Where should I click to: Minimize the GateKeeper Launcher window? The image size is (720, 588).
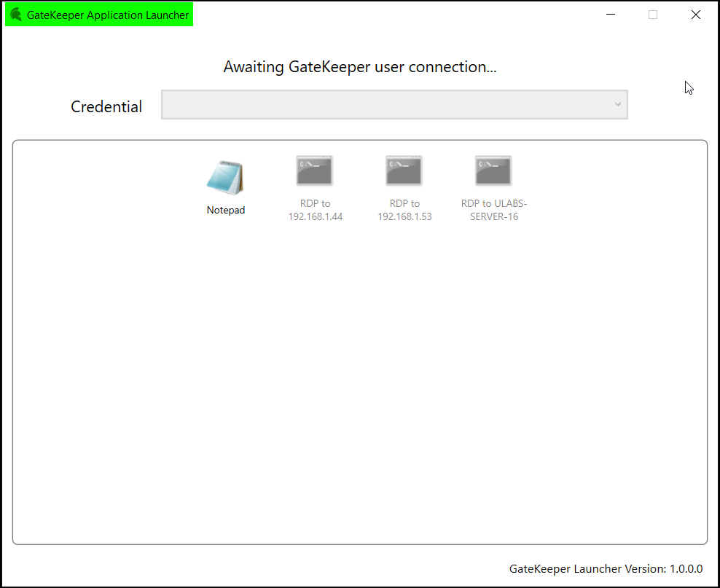point(610,15)
